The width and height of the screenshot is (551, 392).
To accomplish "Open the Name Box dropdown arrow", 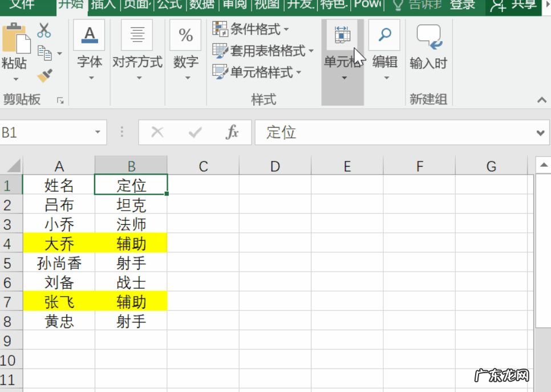I will (98, 132).
